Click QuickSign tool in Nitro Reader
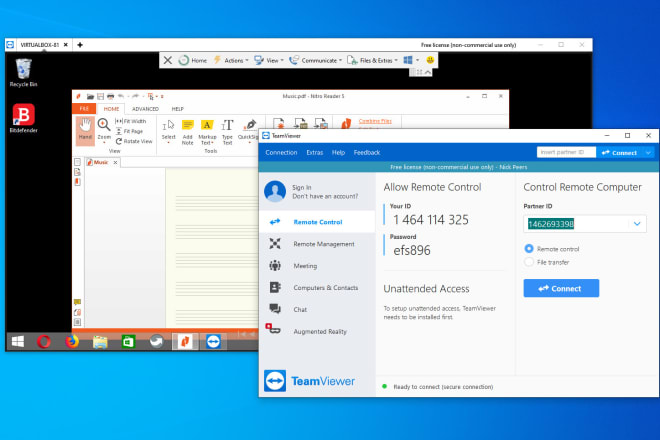This screenshot has height=440, width=660. 248,131
